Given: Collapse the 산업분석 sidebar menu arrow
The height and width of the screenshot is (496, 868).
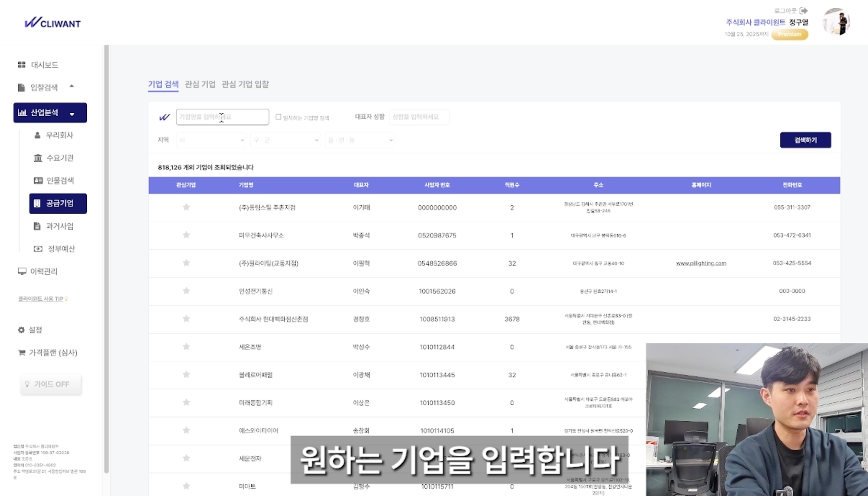Looking at the screenshot, I should [x=72, y=114].
